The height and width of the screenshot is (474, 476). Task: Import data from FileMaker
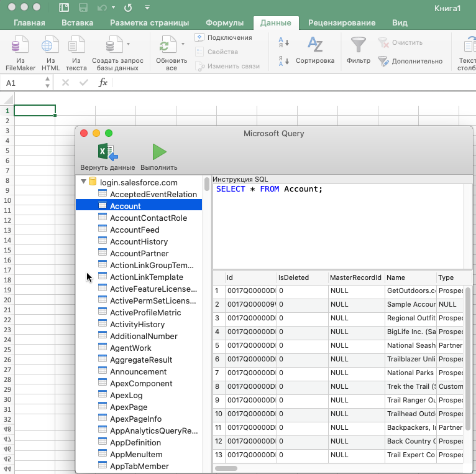[x=21, y=53]
